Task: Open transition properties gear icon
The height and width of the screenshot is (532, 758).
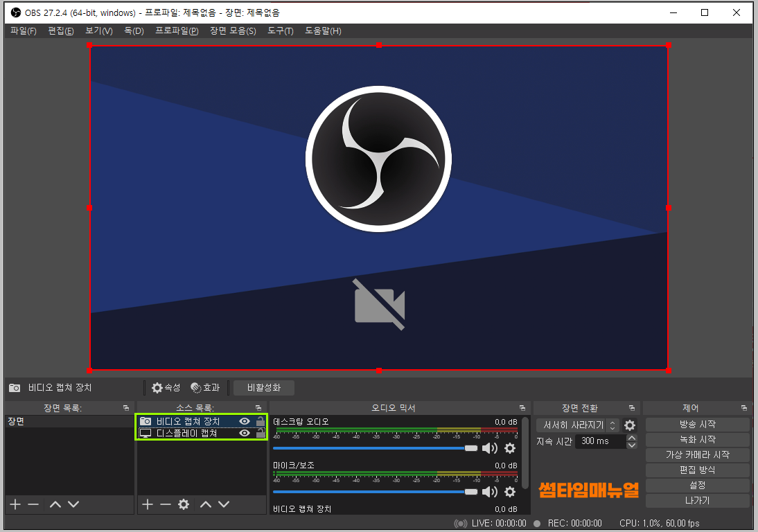Action: (x=630, y=425)
